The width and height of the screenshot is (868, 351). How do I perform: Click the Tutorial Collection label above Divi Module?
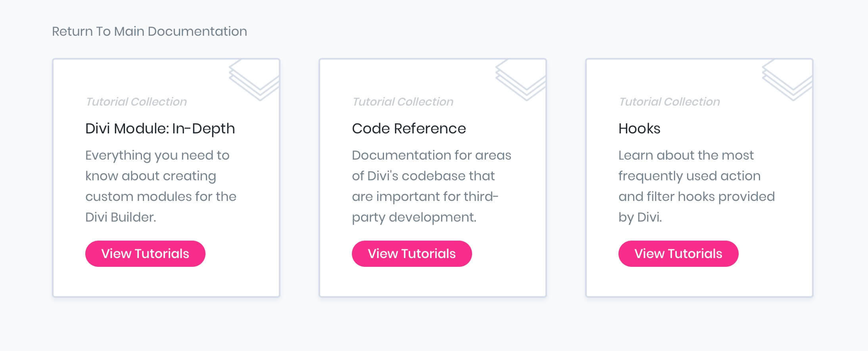click(x=136, y=102)
